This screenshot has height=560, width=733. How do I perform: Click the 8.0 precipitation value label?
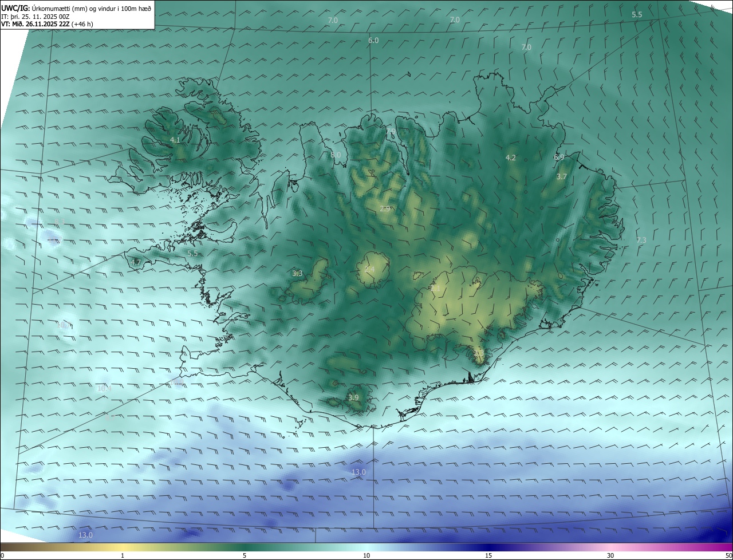click(336, 155)
